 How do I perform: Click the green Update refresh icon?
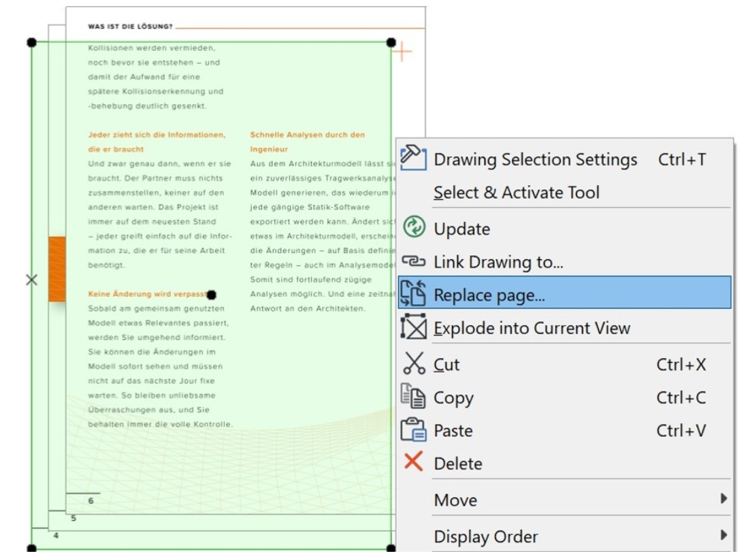coord(414,227)
